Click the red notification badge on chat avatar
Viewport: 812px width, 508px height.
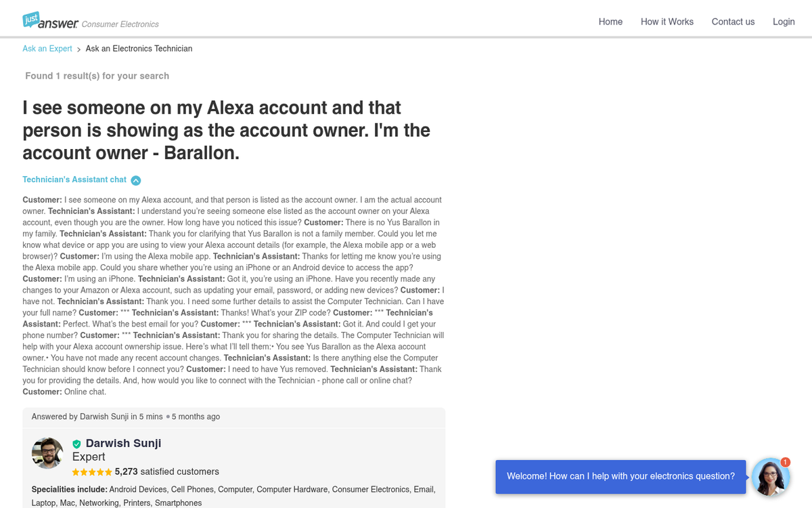pyautogui.click(x=786, y=463)
